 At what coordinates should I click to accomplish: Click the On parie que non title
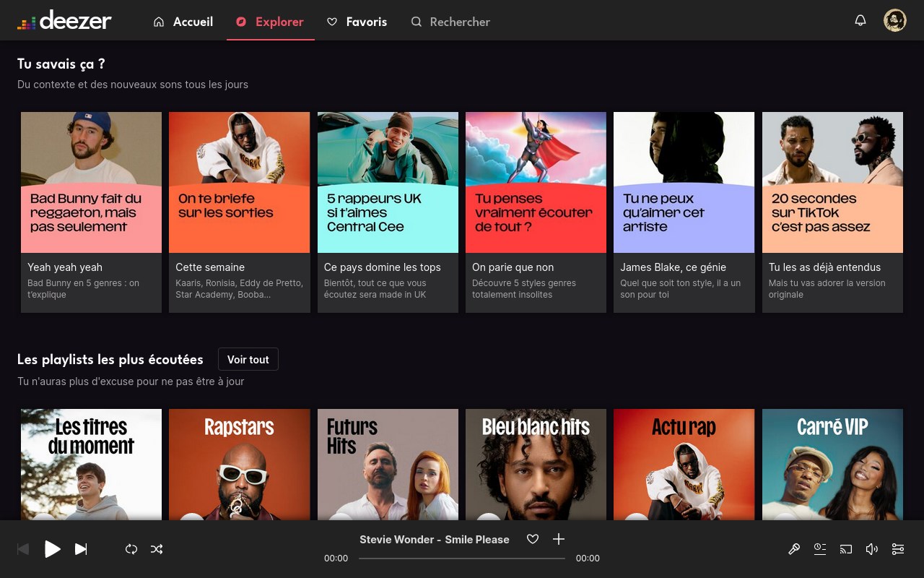513,267
